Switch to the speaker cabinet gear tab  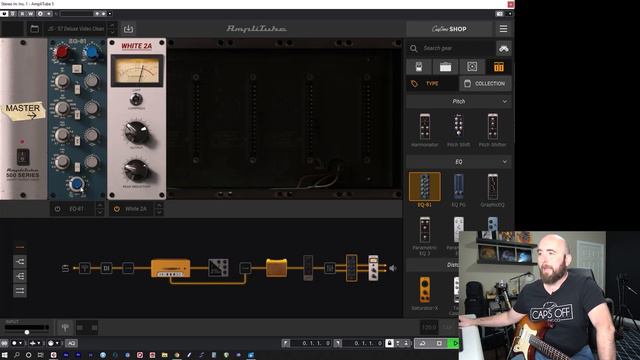tap(472, 67)
